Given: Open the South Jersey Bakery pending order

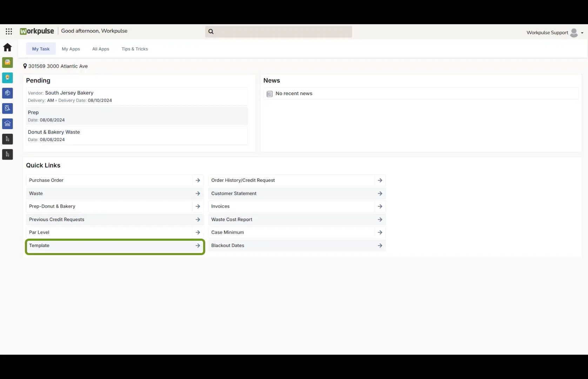Looking at the screenshot, I should [x=137, y=97].
